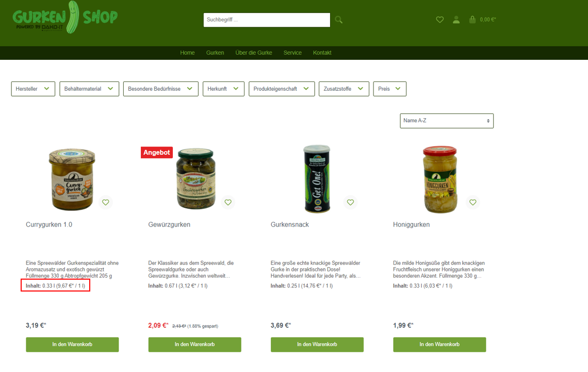Open the wishlist heart icon in header
588x372 pixels.
(x=440, y=20)
